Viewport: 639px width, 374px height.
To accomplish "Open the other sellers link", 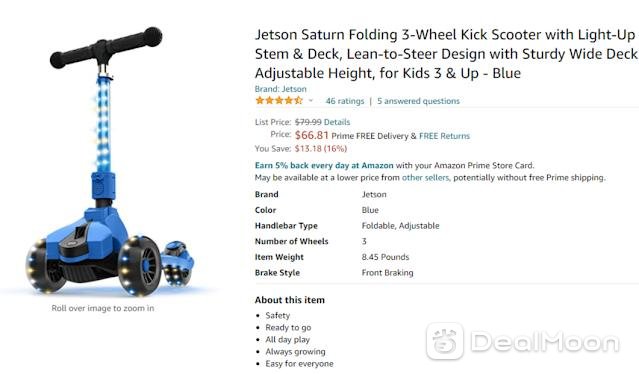I will [425, 178].
